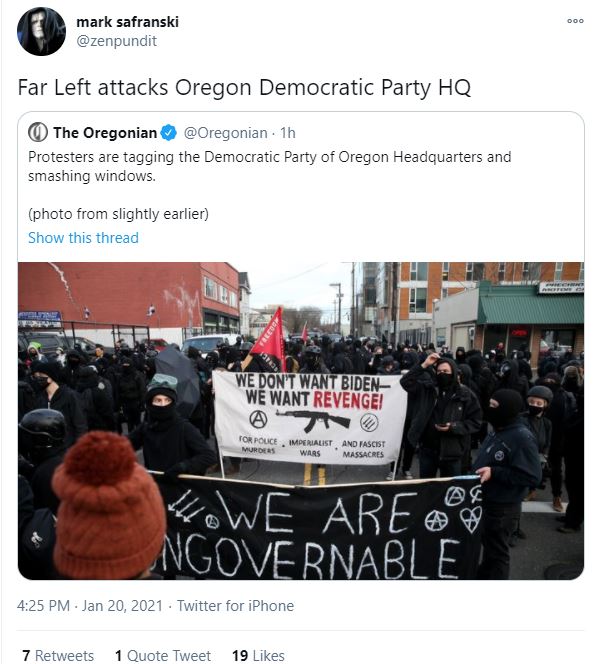Viewport: 595px width, 664px height.
Task: Click The Oregonian logo icon
Action: click(38, 132)
